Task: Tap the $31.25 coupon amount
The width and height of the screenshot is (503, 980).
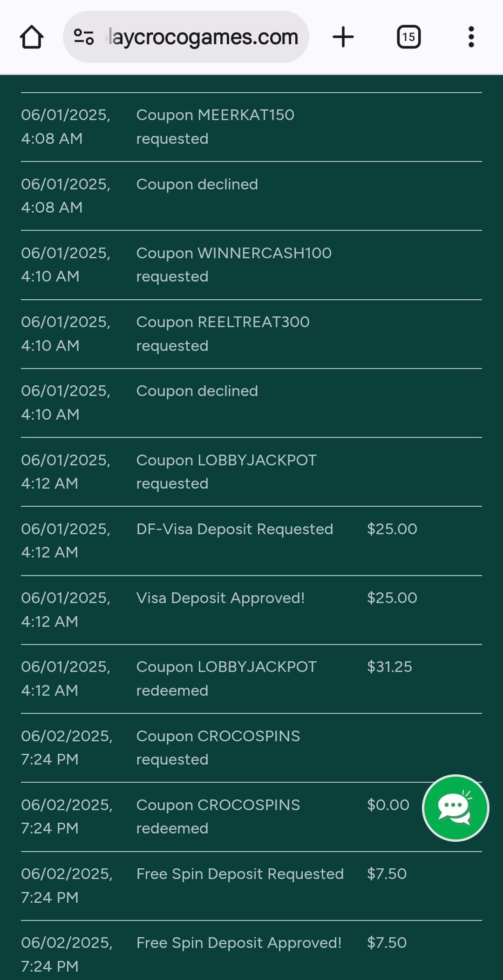Action: point(389,667)
